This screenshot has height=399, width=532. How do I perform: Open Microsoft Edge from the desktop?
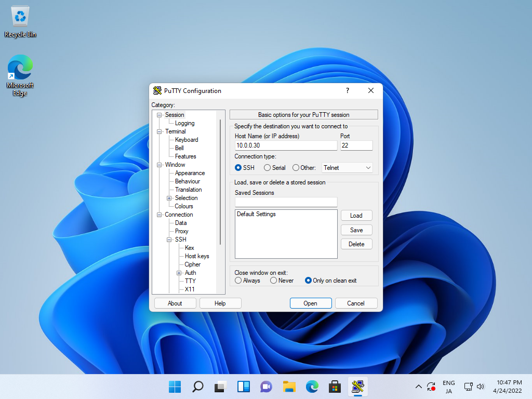pos(20,68)
